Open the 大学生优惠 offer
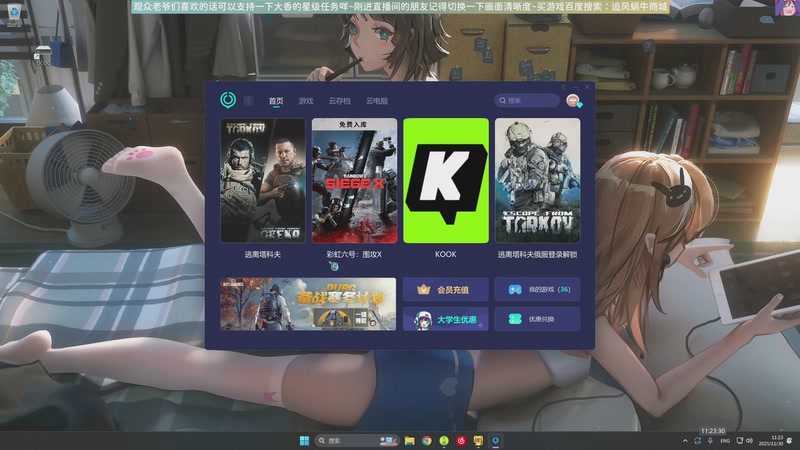 [x=445, y=319]
